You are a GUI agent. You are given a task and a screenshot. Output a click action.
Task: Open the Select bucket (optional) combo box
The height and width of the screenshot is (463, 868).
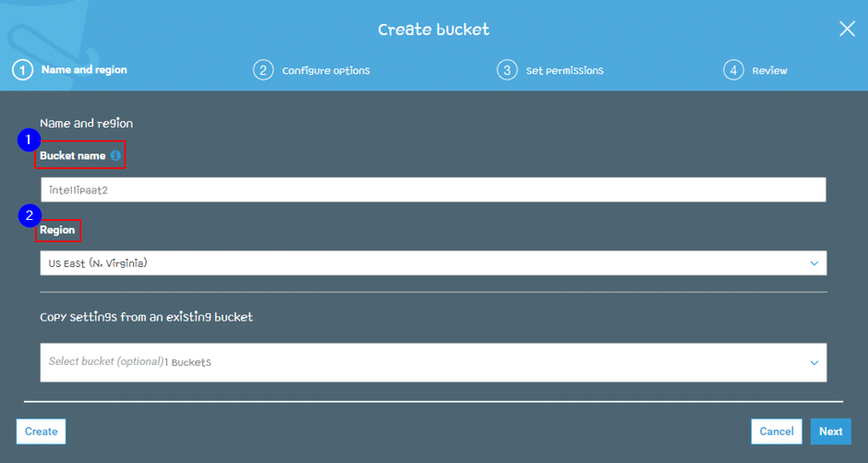tap(433, 363)
